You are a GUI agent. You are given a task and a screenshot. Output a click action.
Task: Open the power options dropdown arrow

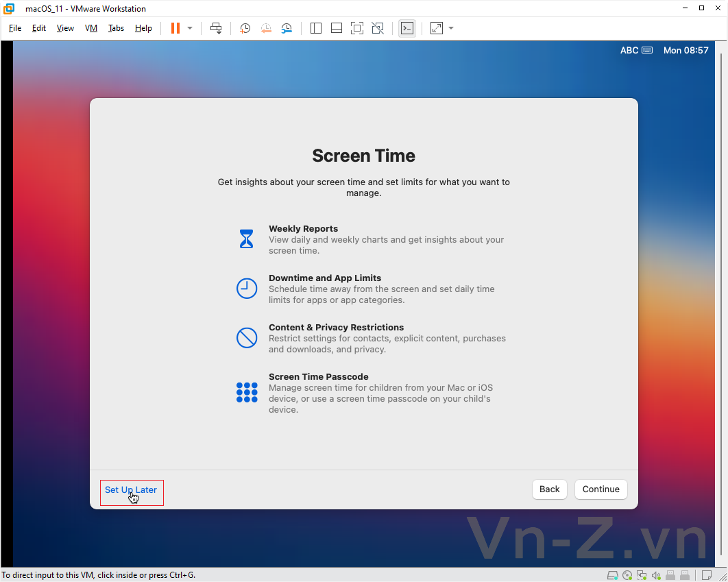189,28
